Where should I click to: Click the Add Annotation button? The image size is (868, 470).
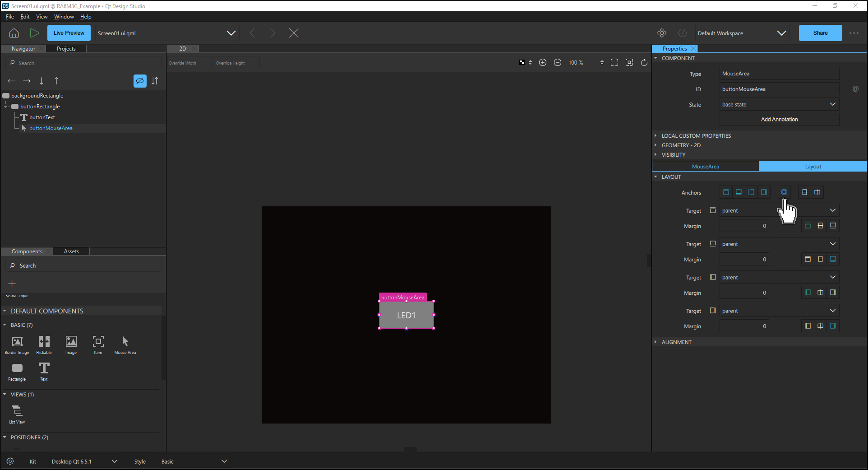pos(779,119)
